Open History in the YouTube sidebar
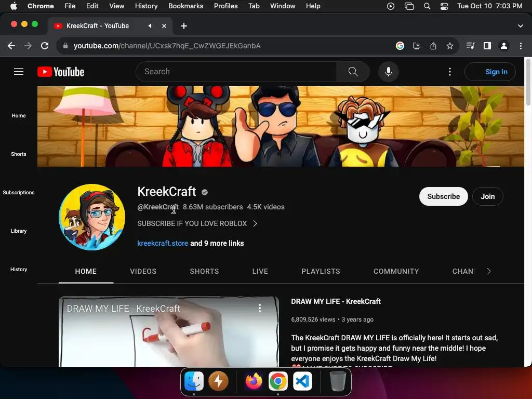 click(x=19, y=270)
